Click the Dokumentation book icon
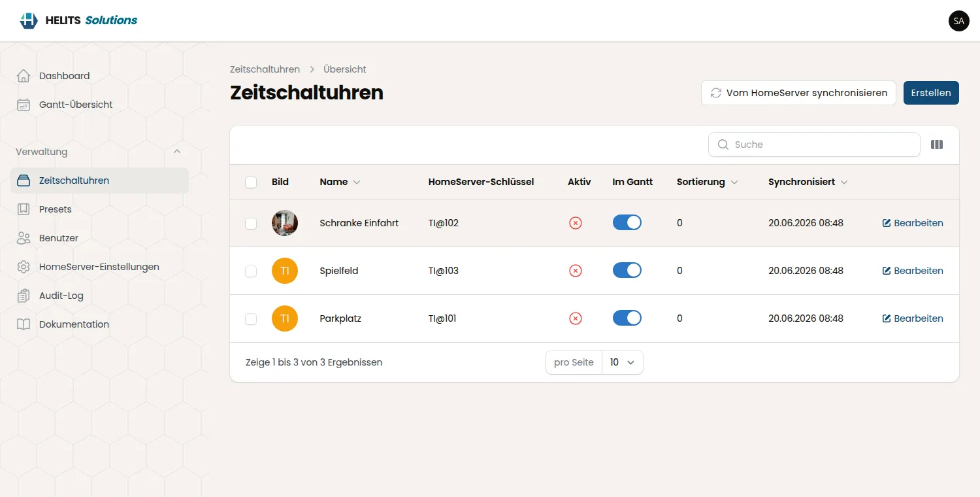This screenshot has height=497, width=980. [x=24, y=324]
